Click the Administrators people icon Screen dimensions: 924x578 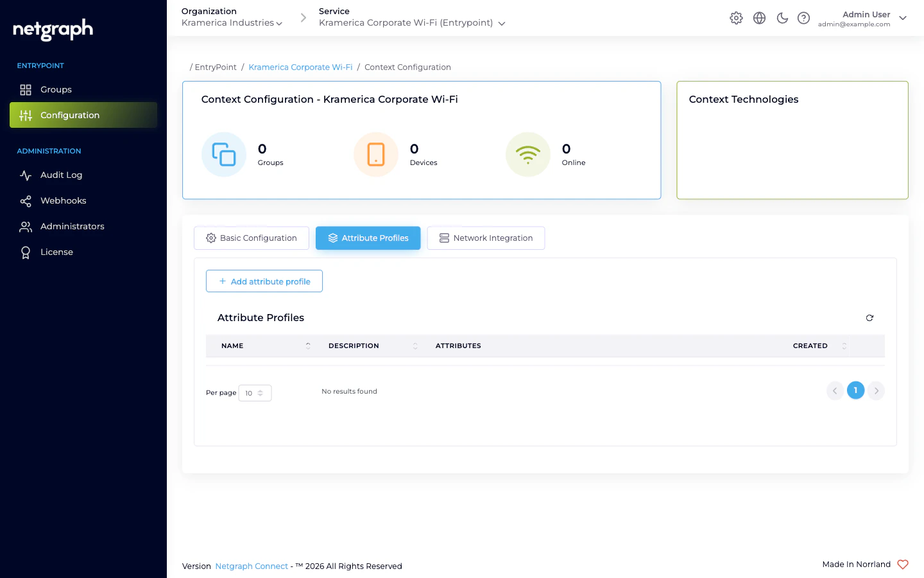point(26,227)
